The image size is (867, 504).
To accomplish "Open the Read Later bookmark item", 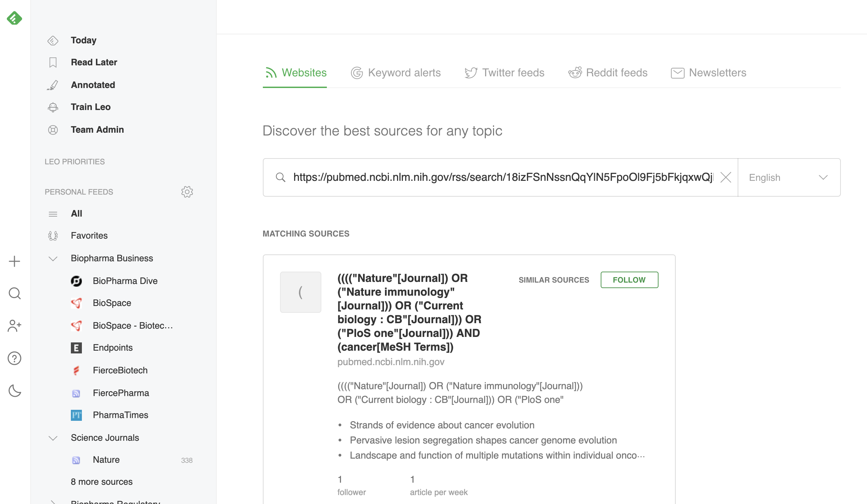I will click(94, 62).
